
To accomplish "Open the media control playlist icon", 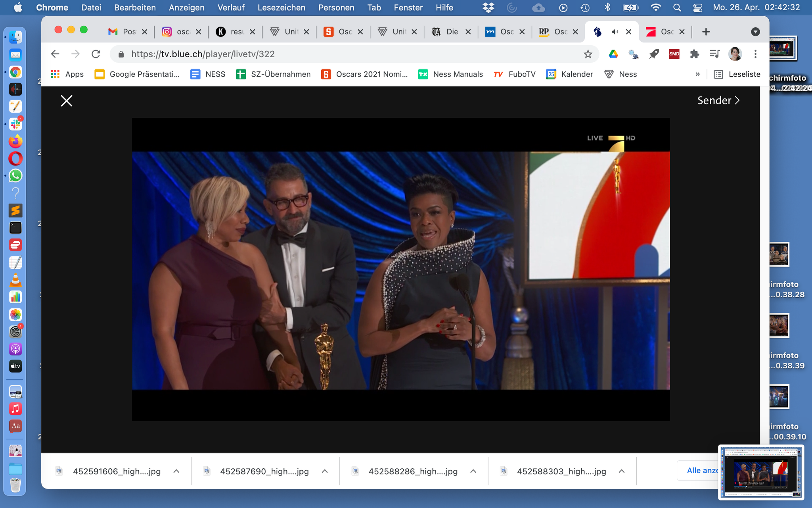I will click(714, 54).
